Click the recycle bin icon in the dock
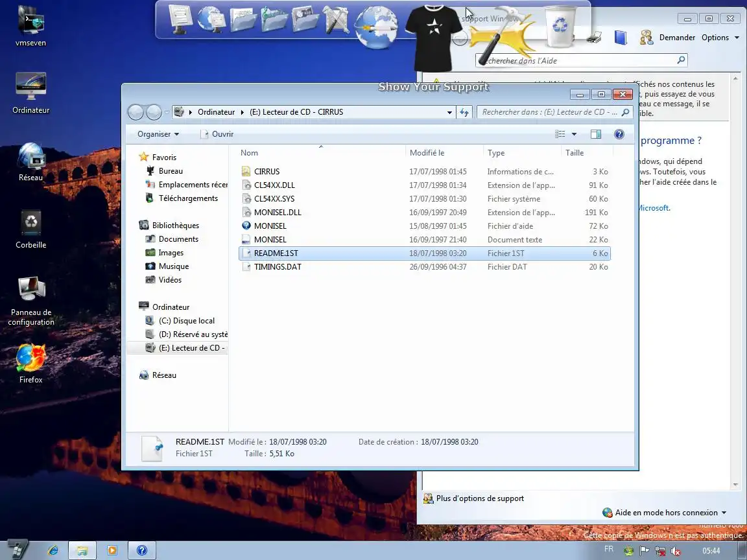Viewport: 747px width, 560px height. pyautogui.click(x=560, y=26)
